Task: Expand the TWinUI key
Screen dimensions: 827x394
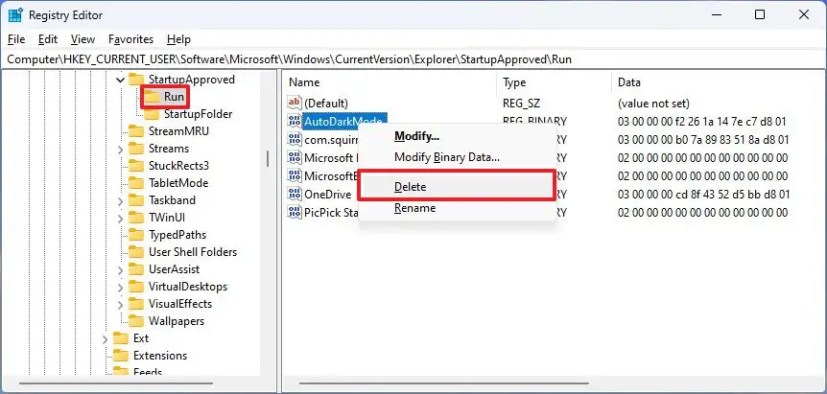Action: (x=120, y=218)
